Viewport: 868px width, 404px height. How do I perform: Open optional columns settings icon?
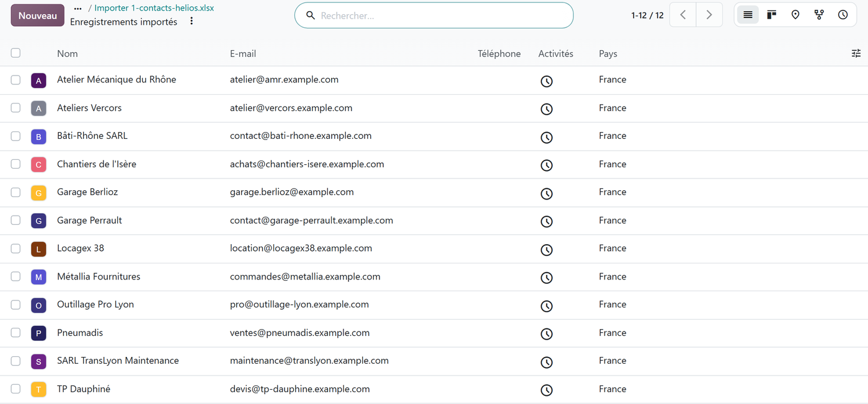(856, 53)
